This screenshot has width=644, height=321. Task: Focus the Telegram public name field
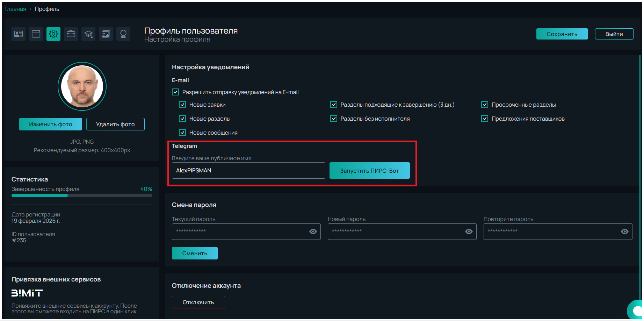click(x=248, y=171)
